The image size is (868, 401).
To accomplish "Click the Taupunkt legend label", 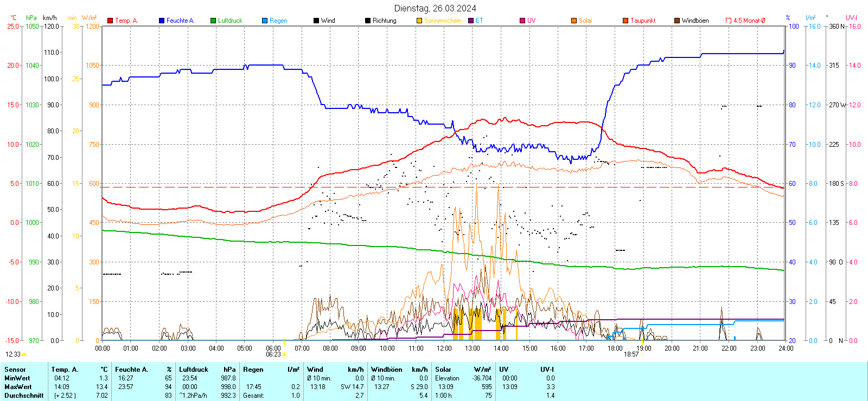I will [x=643, y=21].
